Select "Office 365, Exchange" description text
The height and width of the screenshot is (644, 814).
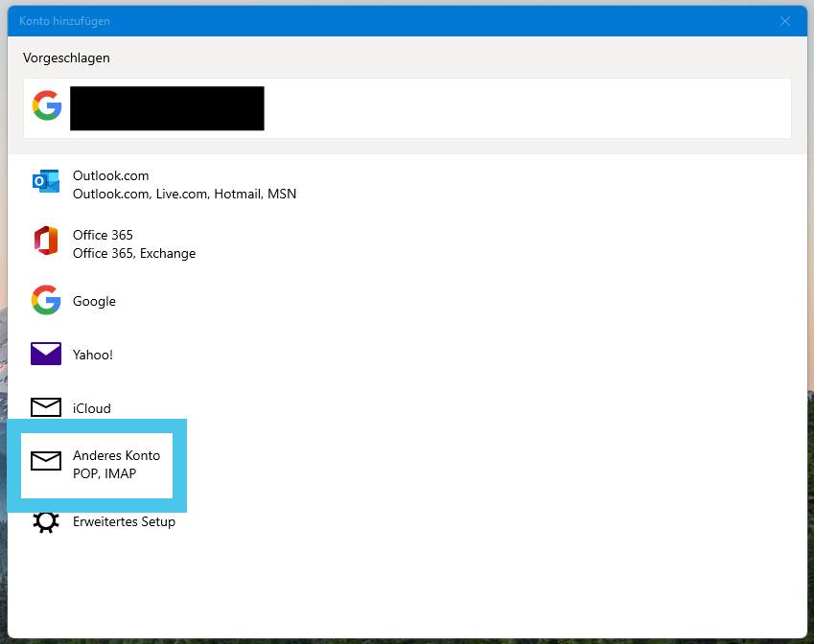[134, 253]
